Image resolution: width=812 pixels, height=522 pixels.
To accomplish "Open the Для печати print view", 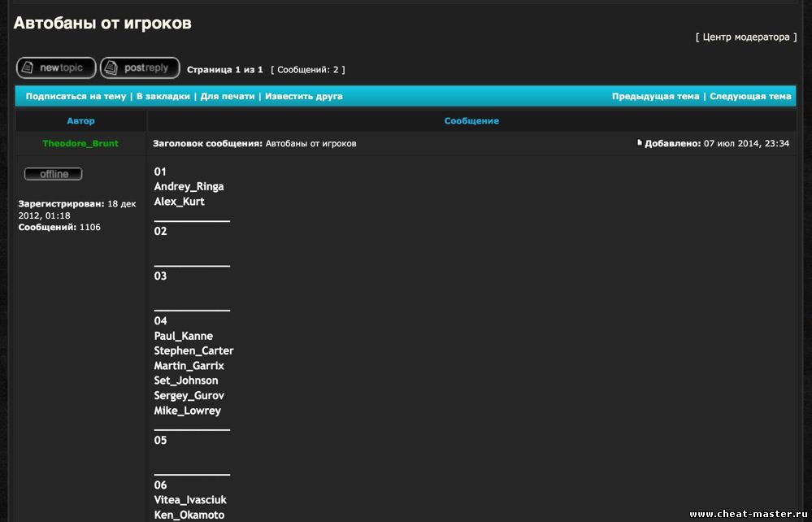I will coord(228,96).
